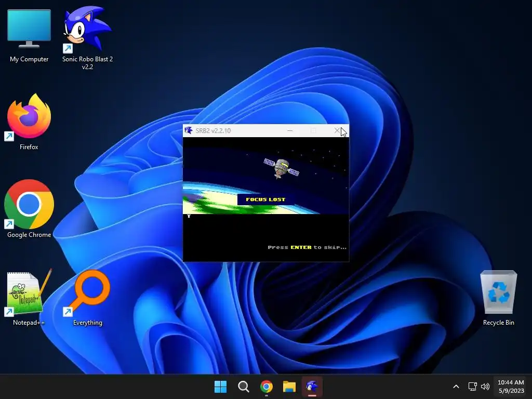Show hidden system tray icons
Image resolution: width=532 pixels, height=399 pixels.
pos(456,387)
